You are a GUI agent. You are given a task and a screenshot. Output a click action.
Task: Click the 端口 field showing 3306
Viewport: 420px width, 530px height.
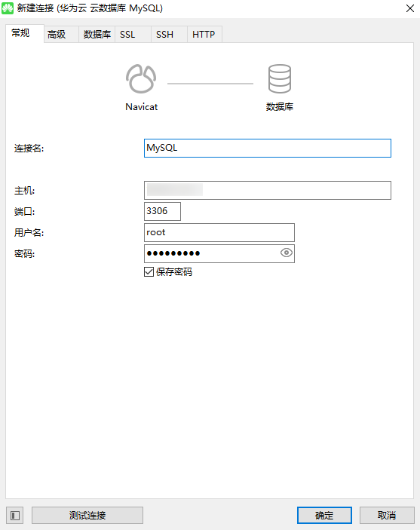point(162,211)
